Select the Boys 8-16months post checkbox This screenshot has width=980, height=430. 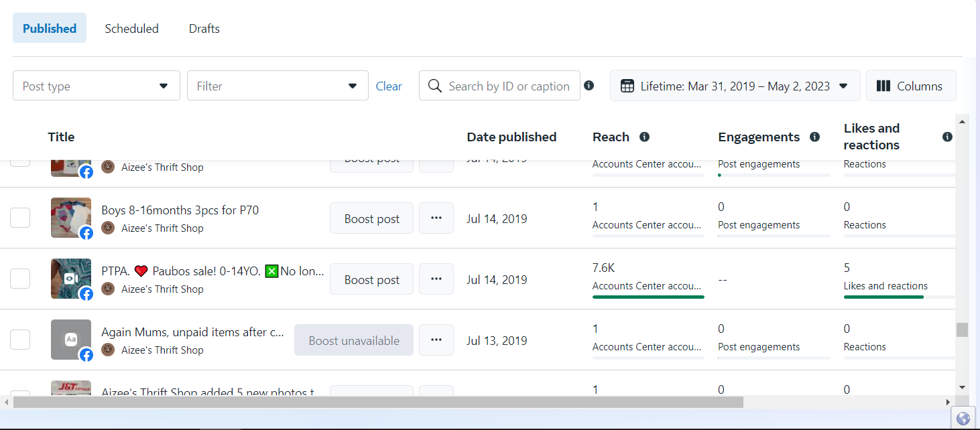(x=20, y=218)
